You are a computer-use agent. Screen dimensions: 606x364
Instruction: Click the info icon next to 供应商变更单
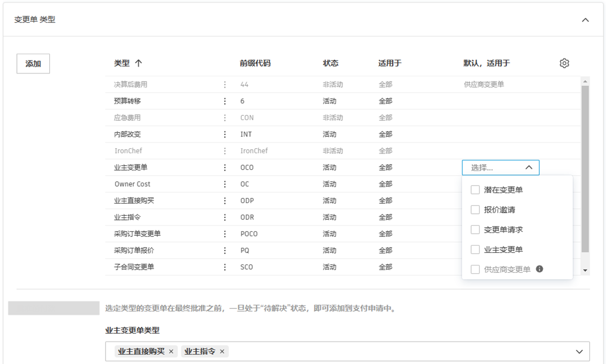coord(538,269)
